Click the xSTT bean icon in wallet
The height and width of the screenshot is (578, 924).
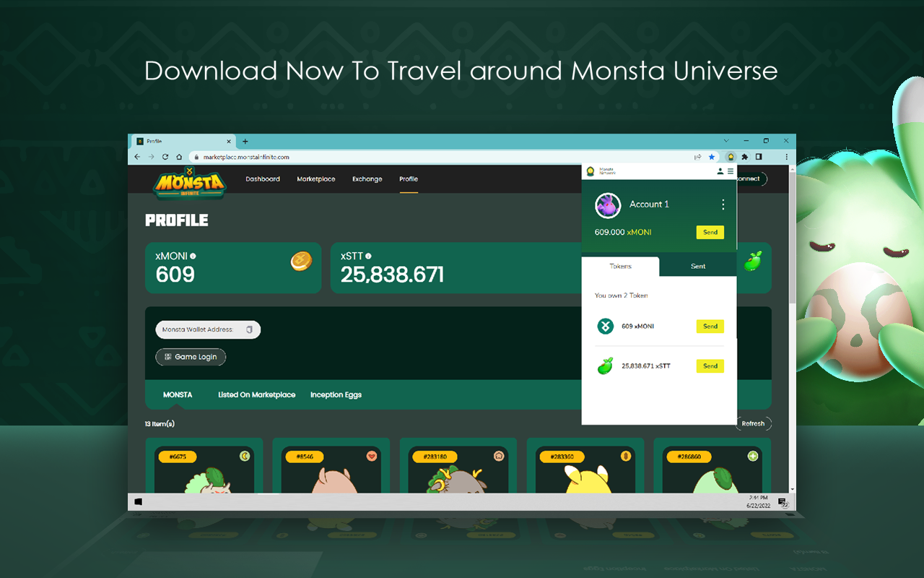[x=605, y=366]
